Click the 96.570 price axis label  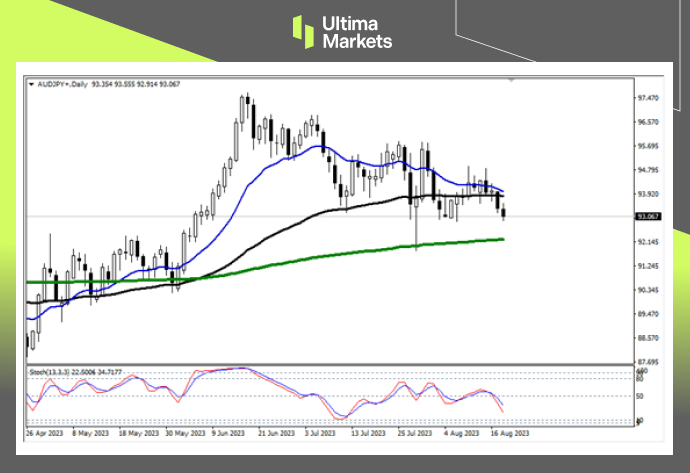648,122
